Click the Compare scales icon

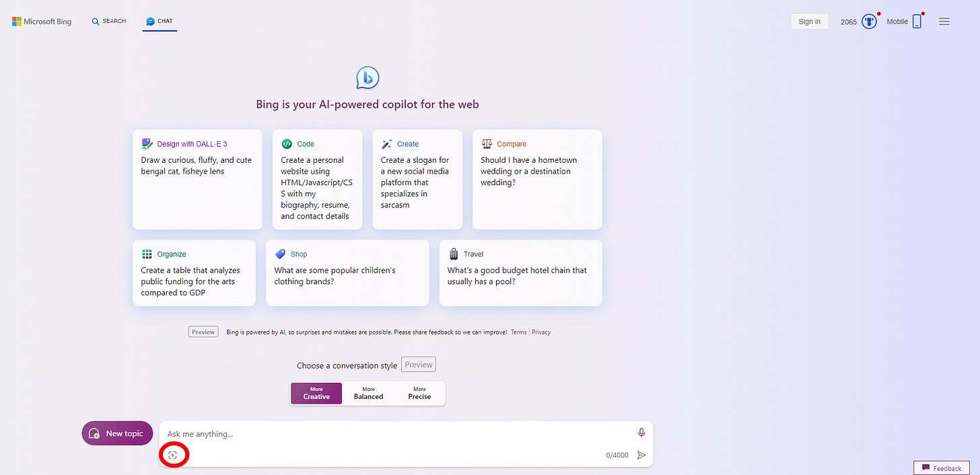[x=487, y=144]
